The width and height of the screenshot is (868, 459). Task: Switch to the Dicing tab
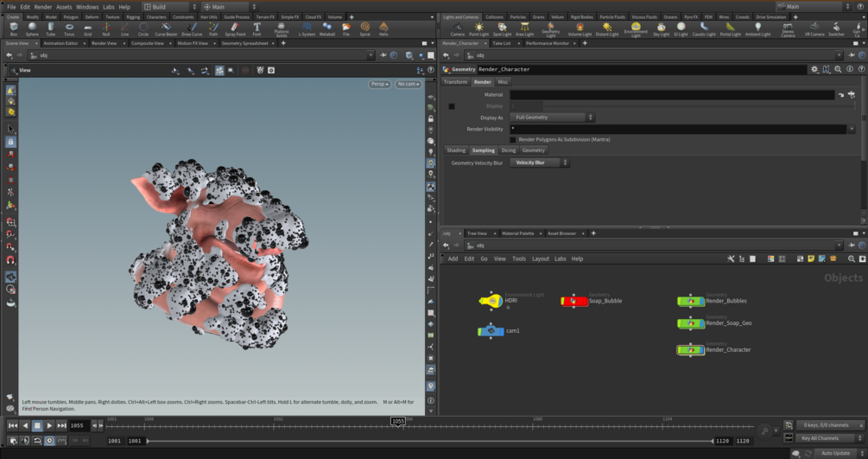coord(508,150)
